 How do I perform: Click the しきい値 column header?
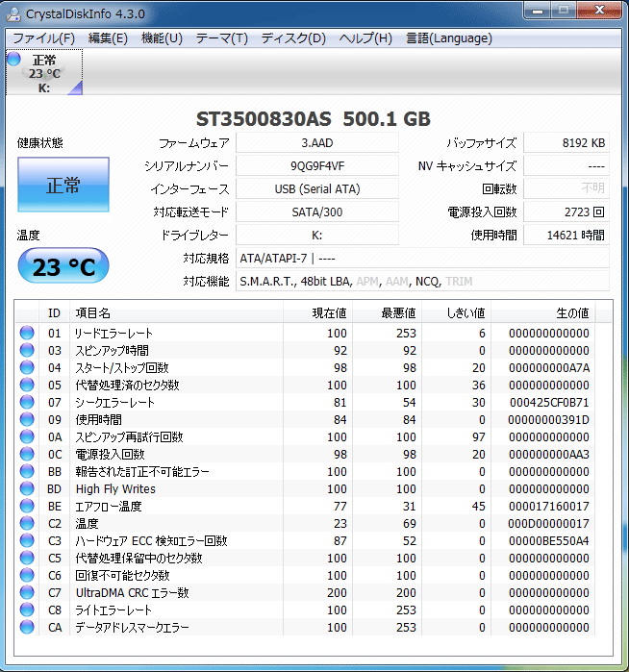[x=457, y=312]
